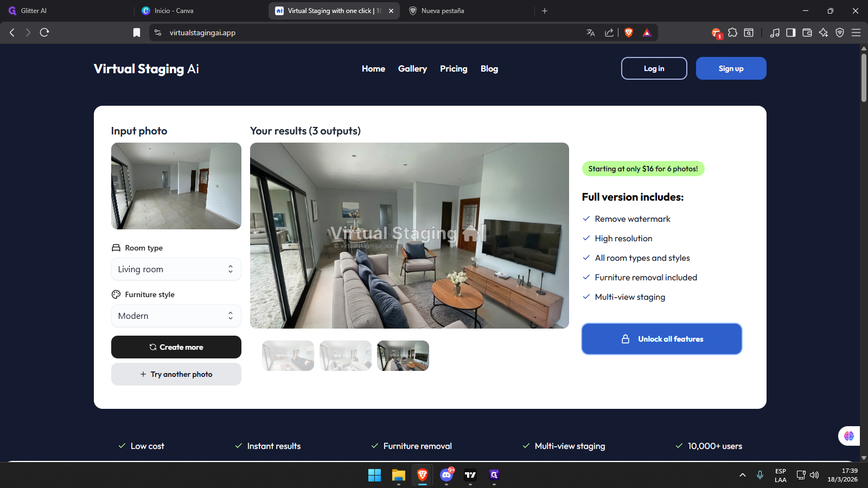This screenshot has width=868, height=488.
Task: Open Discord from the taskbar
Action: tap(446, 475)
